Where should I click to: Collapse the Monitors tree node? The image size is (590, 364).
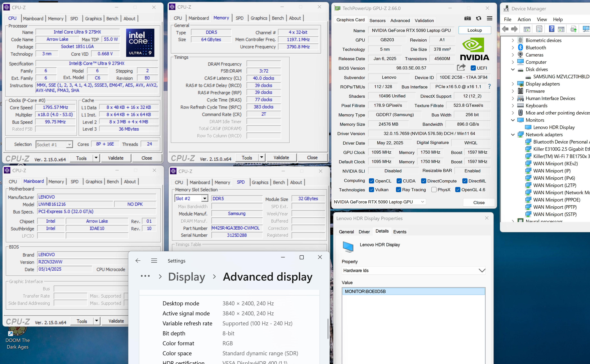pos(513,120)
